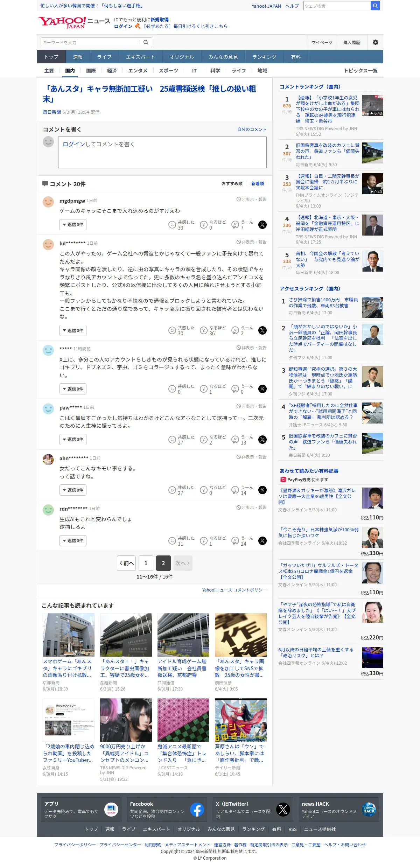The width and height of the screenshot is (420, 868).
Task: Share ahn******** comment on X
Action: 262,490
